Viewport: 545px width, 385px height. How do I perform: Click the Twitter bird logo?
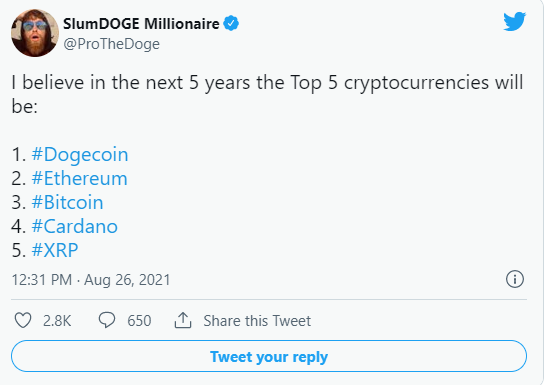[x=514, y=22]
